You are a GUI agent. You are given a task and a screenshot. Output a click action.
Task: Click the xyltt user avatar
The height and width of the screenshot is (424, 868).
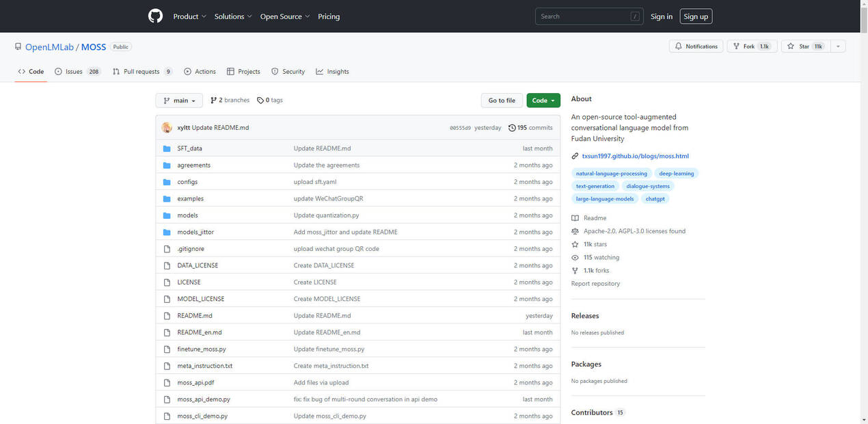(x=167, y=128)
